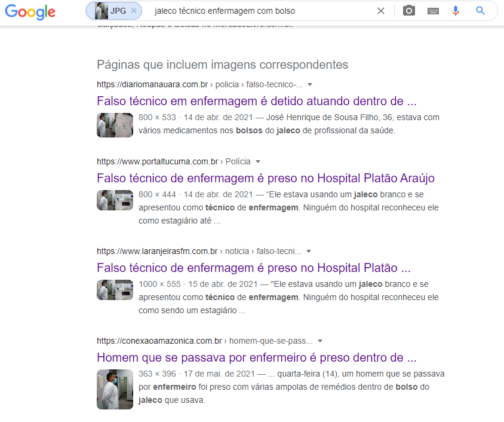Click the "15 de abr. de 2021" date

(x=223, y=285)
